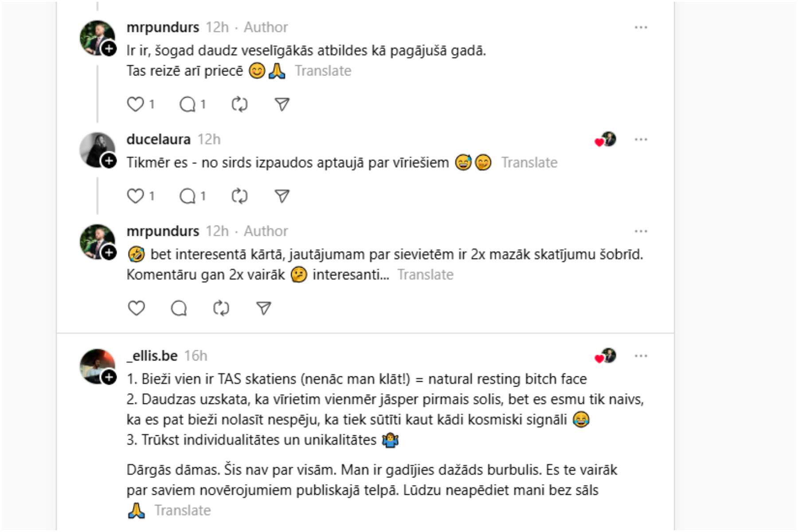Share mrpundurs' first comment via send icon
The width and height of the screenshot is (798, 532).
pos(282,104)
